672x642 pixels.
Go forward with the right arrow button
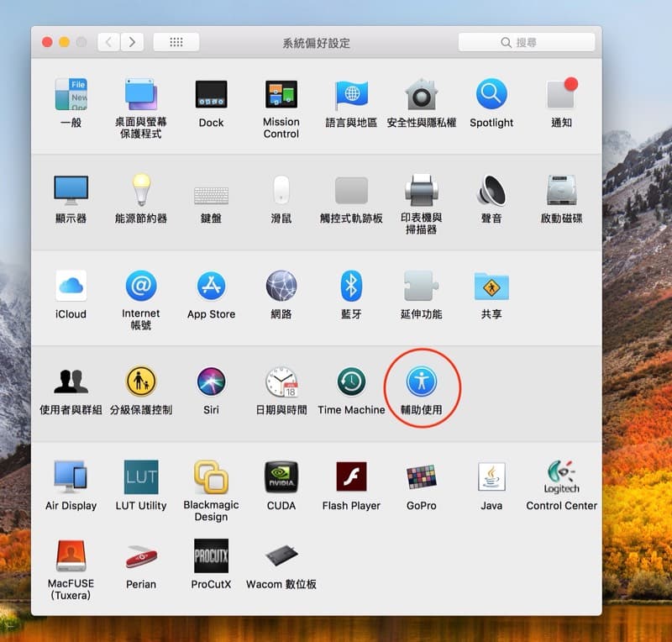tap(132, 42)
